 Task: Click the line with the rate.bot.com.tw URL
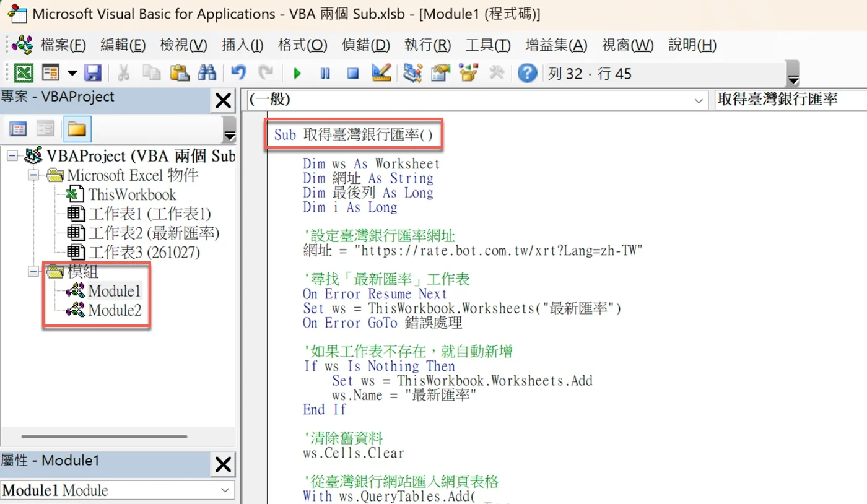click(473, 251)
